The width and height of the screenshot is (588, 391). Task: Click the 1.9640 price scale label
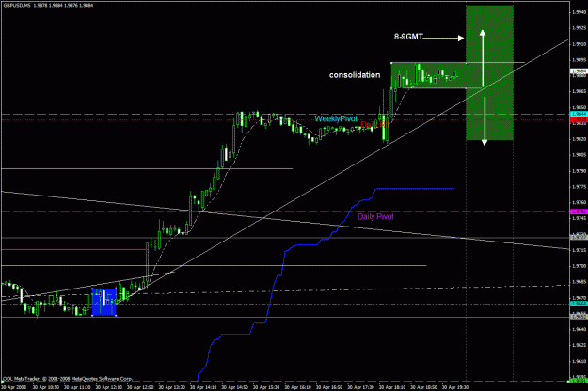pos(579,330)
